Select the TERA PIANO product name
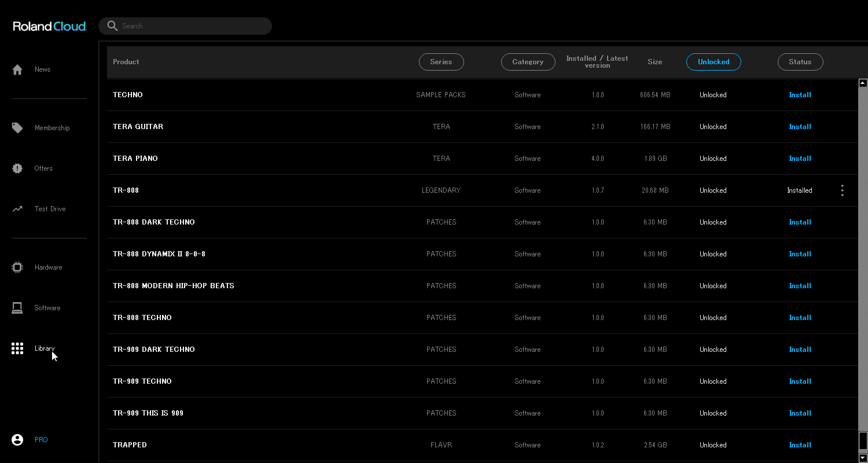 135,159
